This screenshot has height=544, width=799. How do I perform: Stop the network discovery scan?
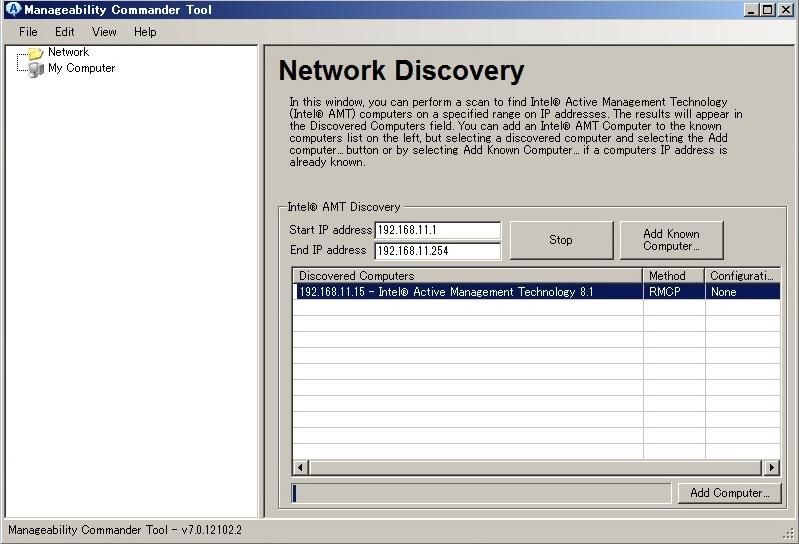[562, 240]
